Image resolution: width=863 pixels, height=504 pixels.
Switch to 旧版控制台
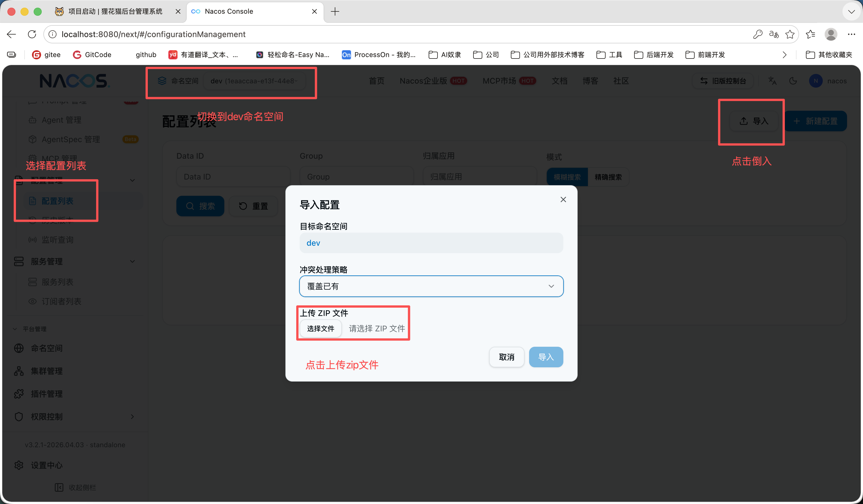tap(723, 81)
